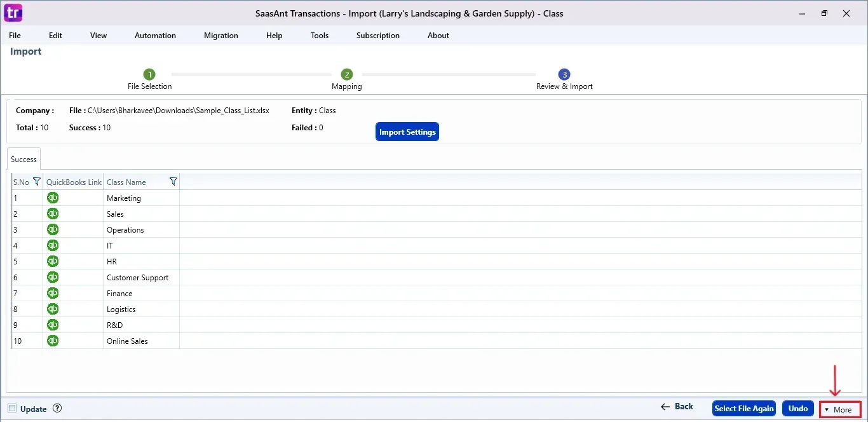Open the View menu
This screenshot has width=868, height=422.
[98, 36]
